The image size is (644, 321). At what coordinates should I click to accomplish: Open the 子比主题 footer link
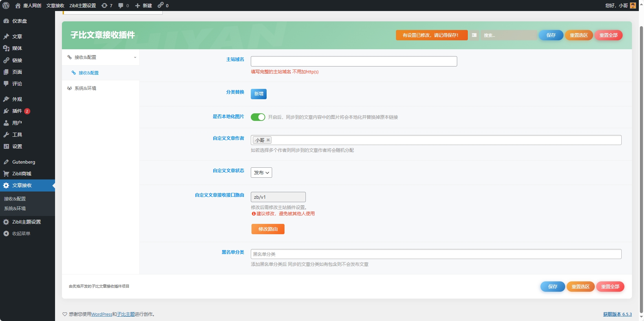click(126, 314)
